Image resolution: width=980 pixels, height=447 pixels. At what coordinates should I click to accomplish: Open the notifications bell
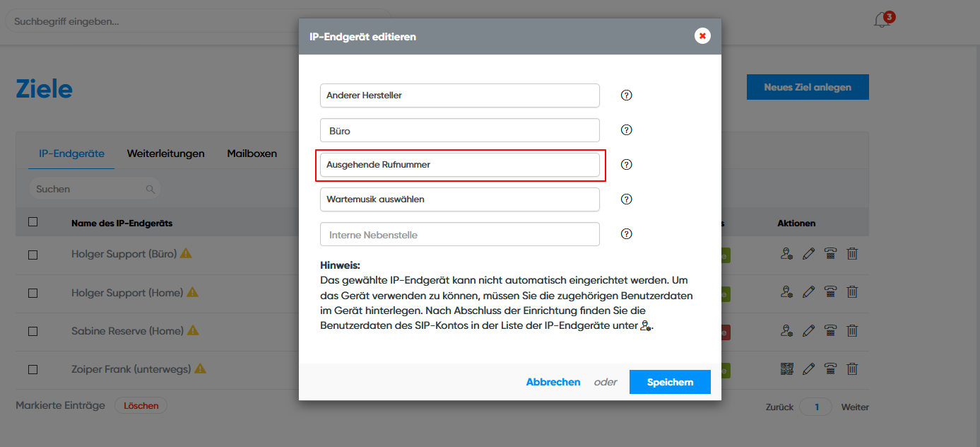882,21
